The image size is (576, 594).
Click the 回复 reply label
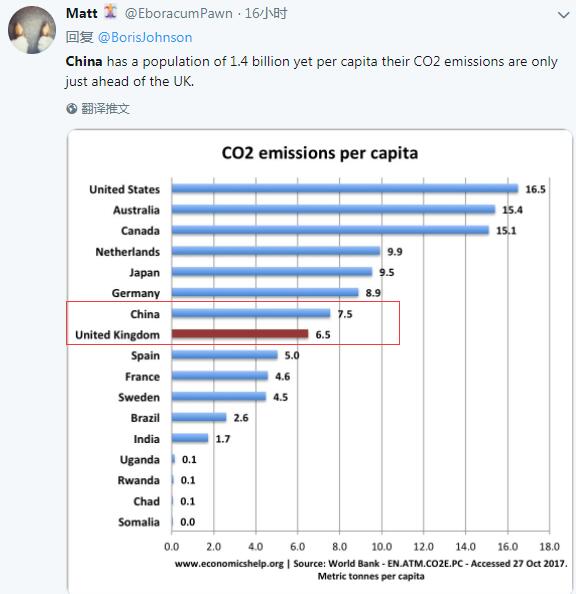(80, 37)
